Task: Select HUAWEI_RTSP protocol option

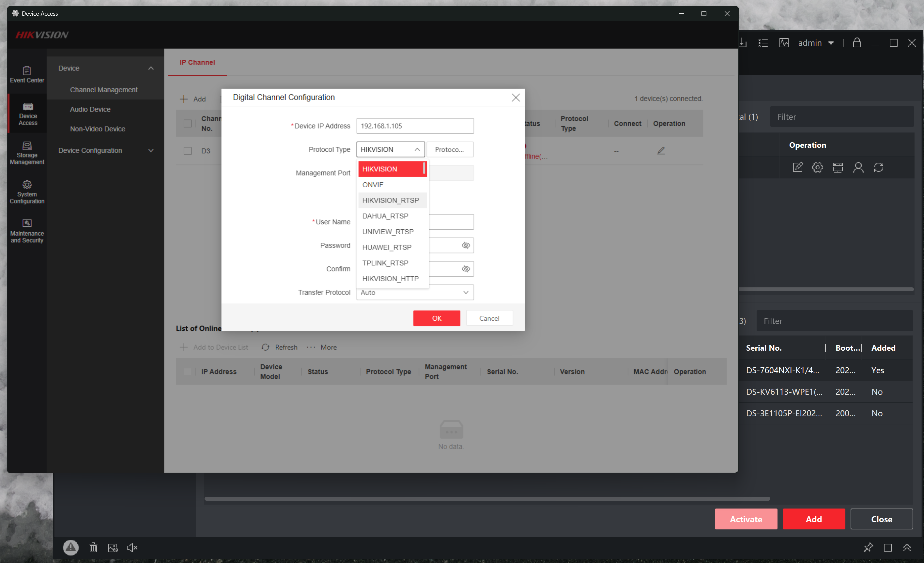Action: tap(392, 247)
